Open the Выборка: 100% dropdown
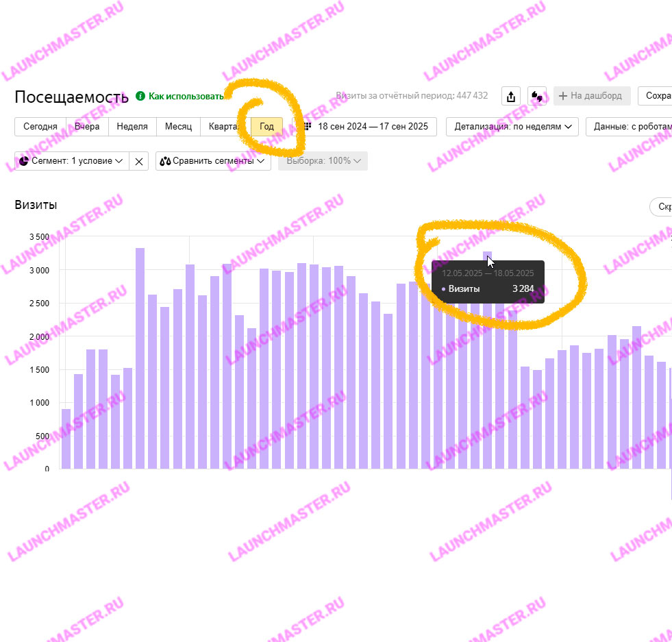Screen dimensions: 672x642 tap(323, 161)
